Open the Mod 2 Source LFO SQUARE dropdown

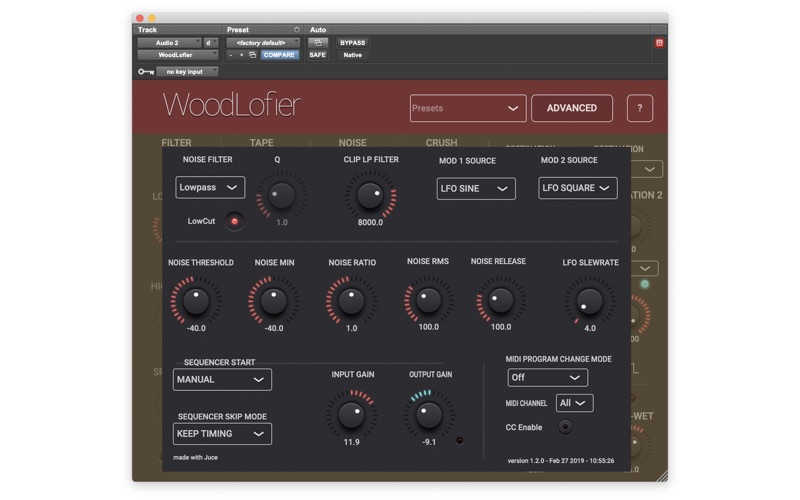pyautogui.click(x=578, y=188)
